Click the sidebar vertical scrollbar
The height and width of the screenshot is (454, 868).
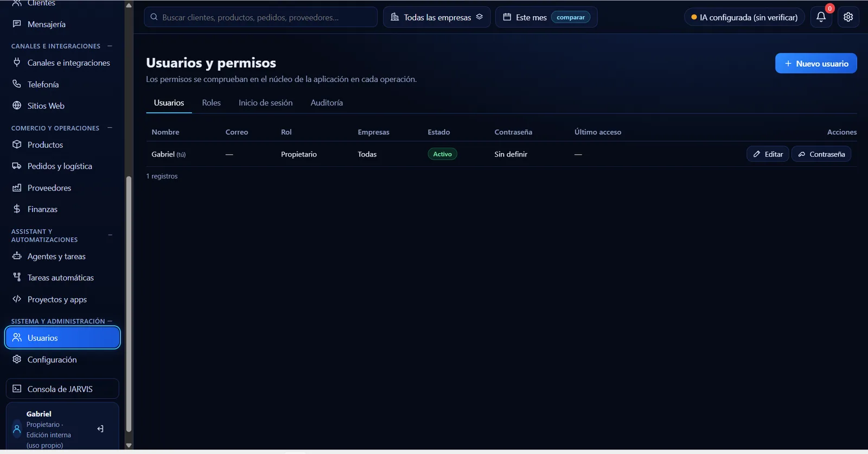(x=129, y=304)
